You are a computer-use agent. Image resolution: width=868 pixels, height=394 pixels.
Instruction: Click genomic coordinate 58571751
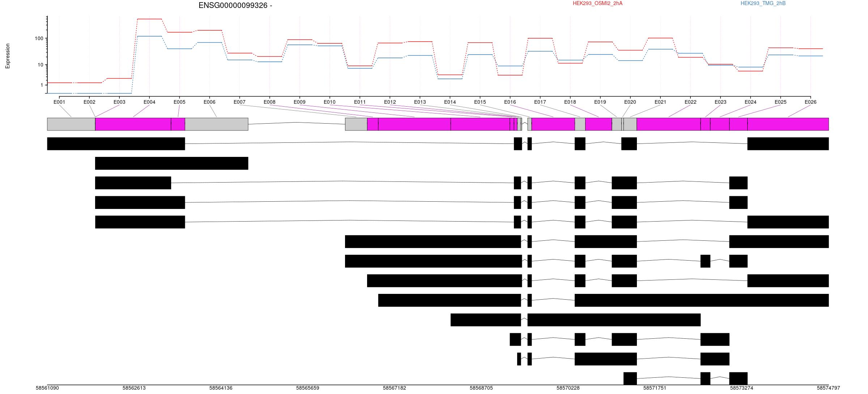(x=655, y=388)
